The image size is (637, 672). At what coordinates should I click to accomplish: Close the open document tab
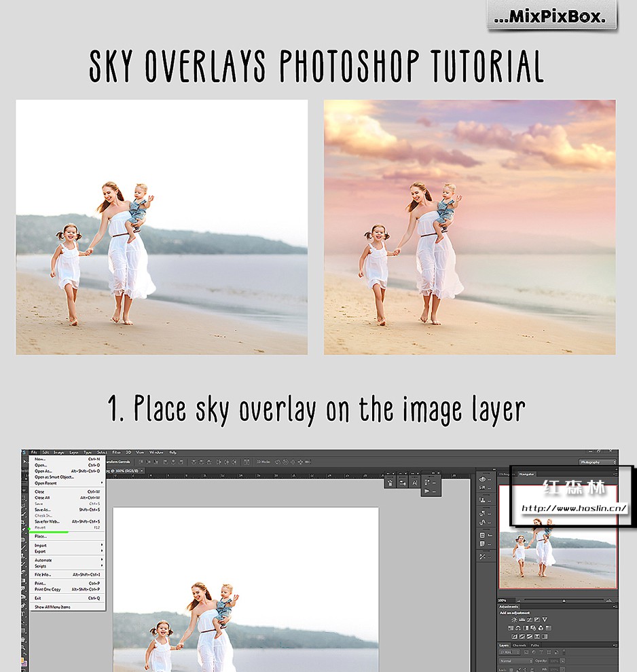click(x=141, y=470)
